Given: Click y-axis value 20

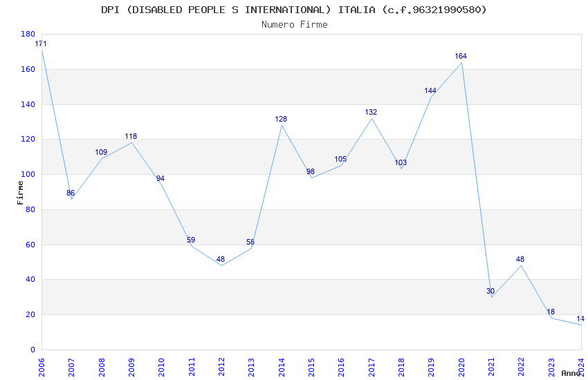Looking at the screenshot, I should point(30,314).
